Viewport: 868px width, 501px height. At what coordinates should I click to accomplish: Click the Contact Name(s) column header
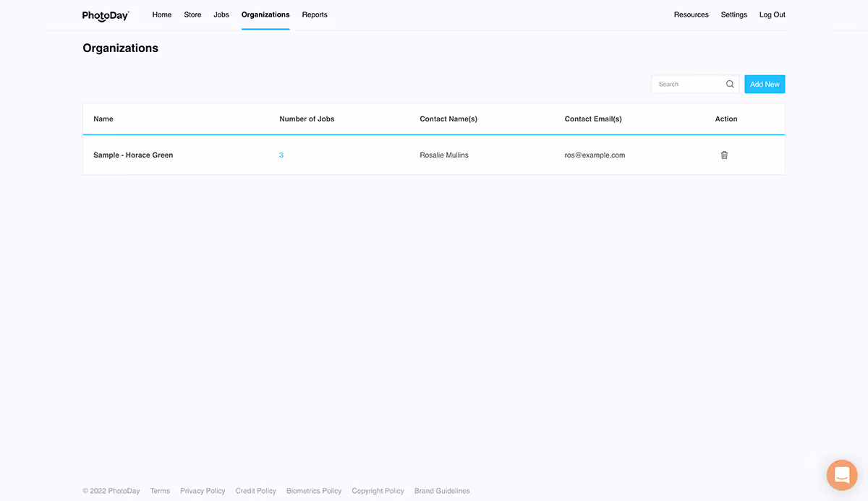448,119
